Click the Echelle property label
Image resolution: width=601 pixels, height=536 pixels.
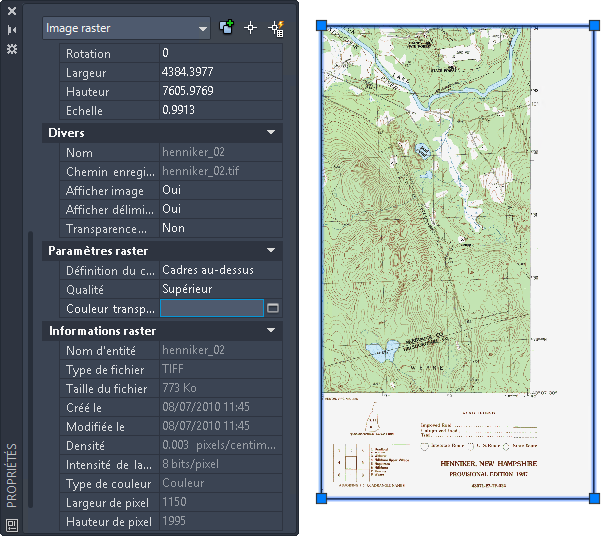point(84,111)
